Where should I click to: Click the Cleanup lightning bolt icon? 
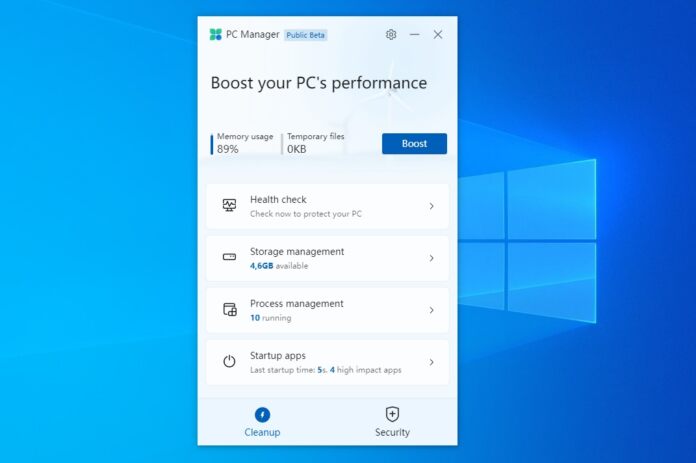[x=262, y=415]
